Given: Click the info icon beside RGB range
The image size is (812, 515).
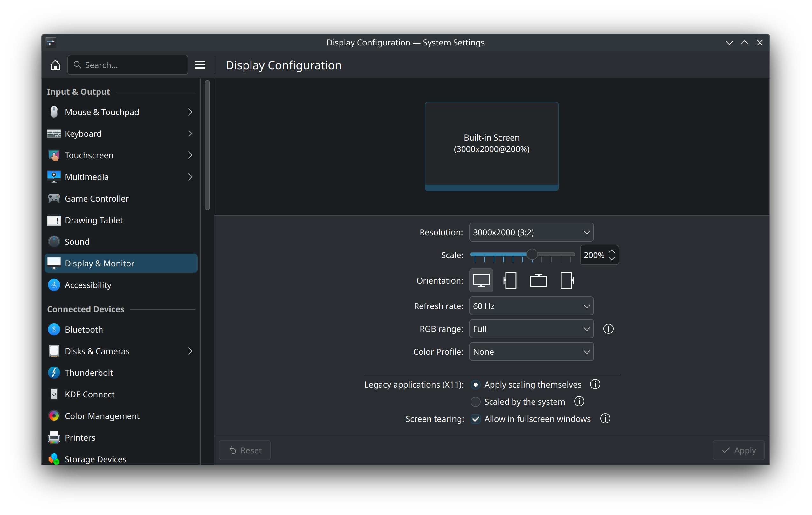Looking at the screenshot, I should click(608, 329).
